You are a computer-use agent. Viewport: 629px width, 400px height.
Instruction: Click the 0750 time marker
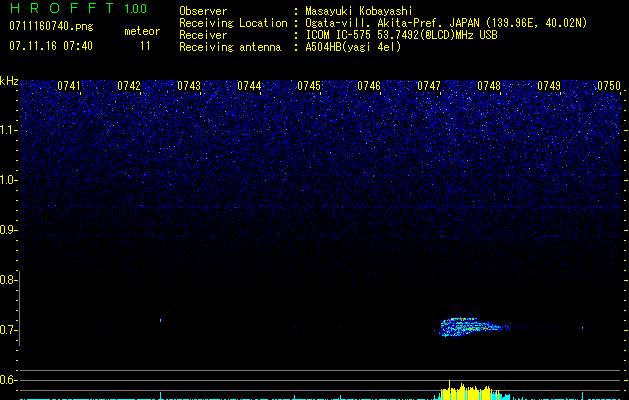point(609,86)
